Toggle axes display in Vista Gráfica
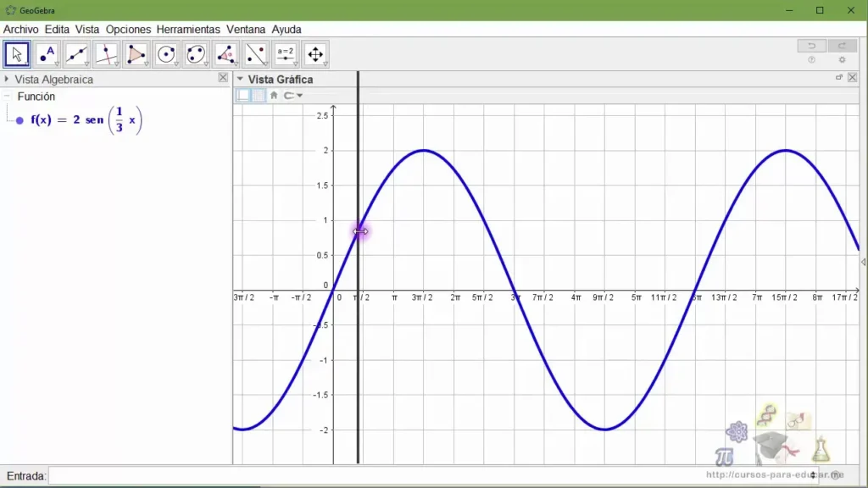Screen dimensions: 868x488 [x=243, y=95]
